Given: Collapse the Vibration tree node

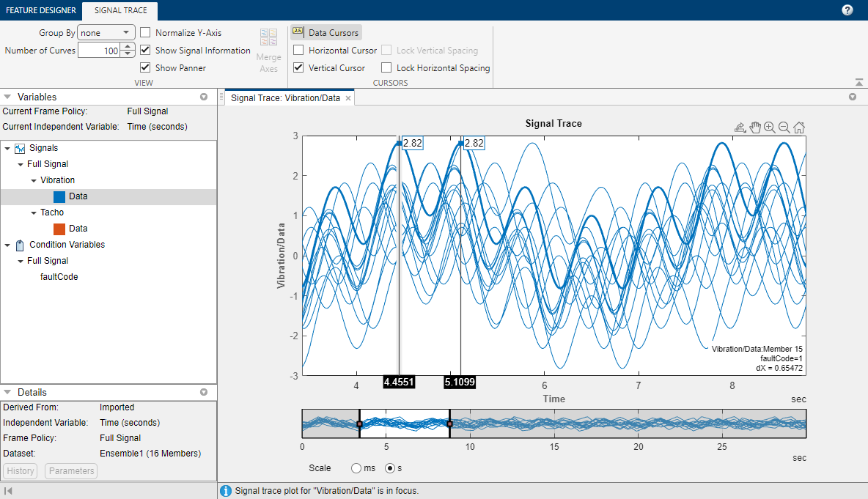Looking at the screenshot, I should pos(34,180).
